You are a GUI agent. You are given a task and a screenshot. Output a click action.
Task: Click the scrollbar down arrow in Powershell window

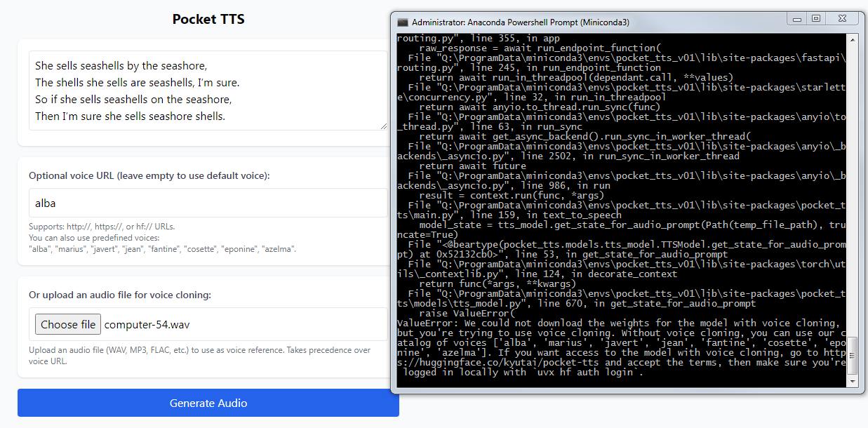point(853,381)
